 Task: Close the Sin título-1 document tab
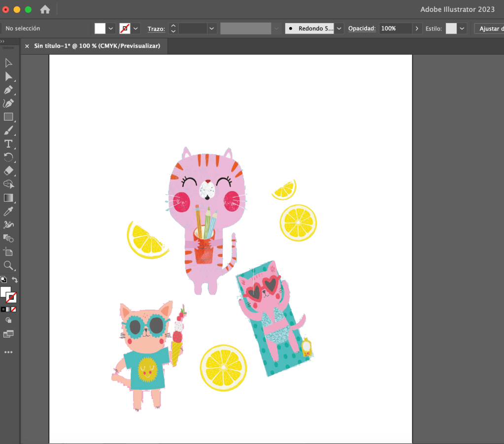(27, 46)
